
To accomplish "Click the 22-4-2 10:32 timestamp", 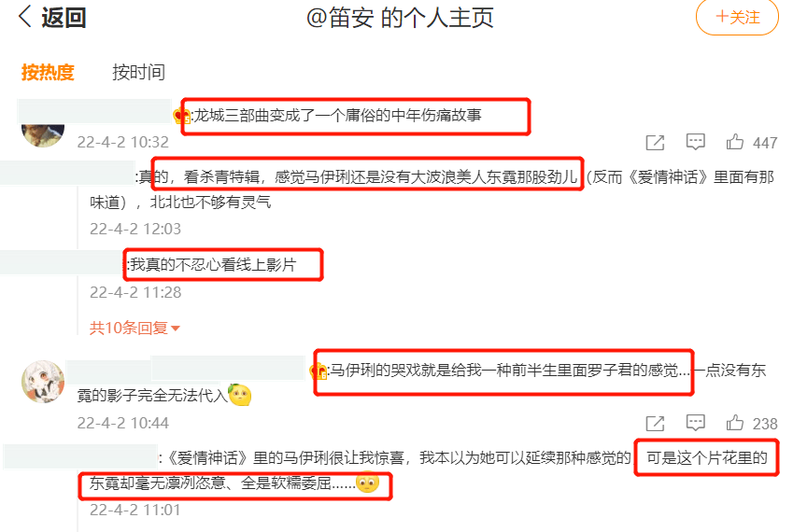I will click(123, 143).
